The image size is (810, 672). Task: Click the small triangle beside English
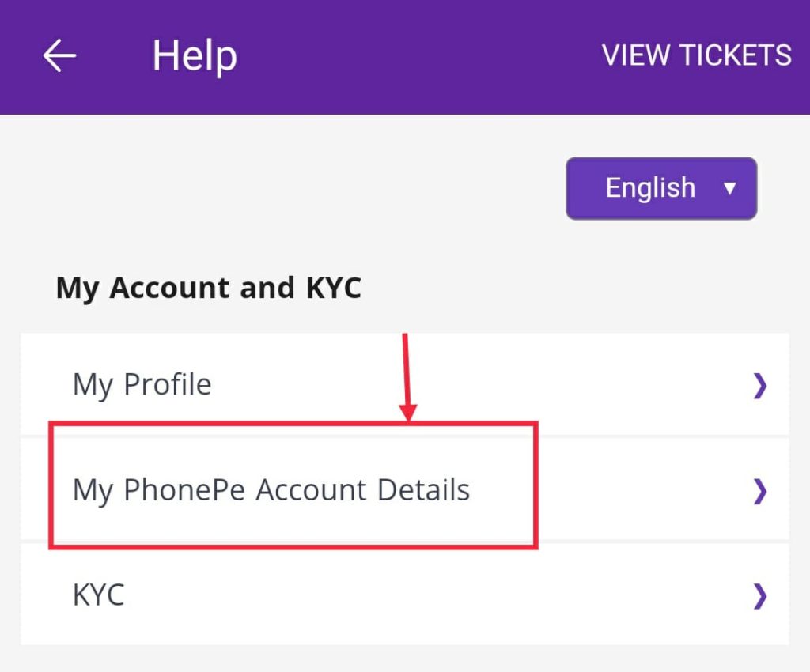point(730,189)
